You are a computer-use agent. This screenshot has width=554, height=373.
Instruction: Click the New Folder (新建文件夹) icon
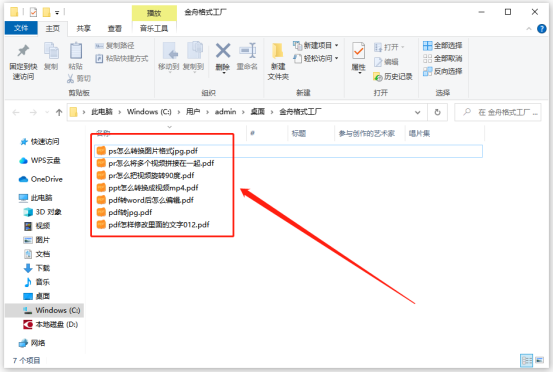(x=278, y=51)
